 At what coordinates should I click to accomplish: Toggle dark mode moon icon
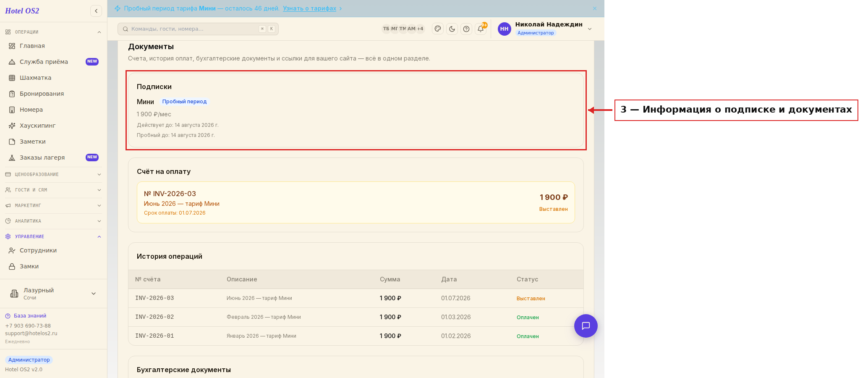coord(452,29)
